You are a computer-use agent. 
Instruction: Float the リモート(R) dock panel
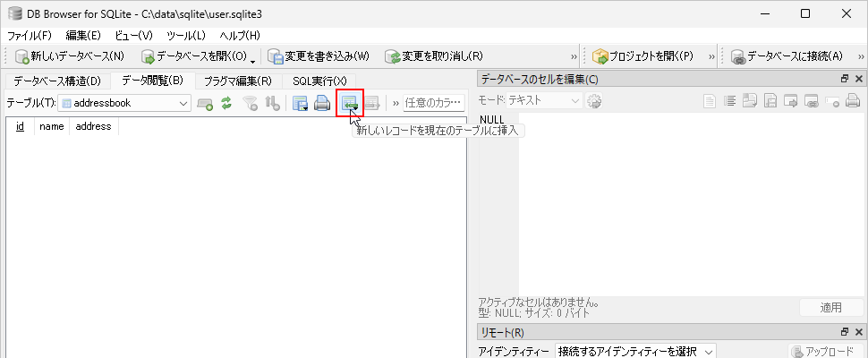(845, 332)
